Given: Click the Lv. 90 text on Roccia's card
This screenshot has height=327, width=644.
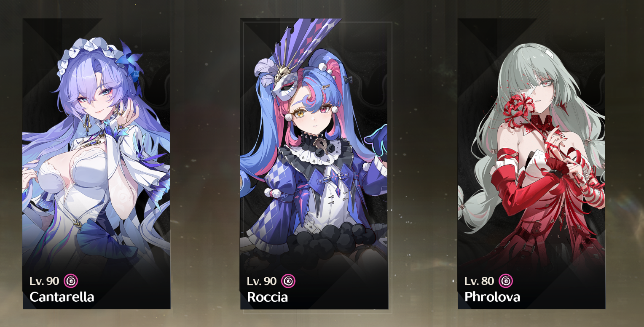Looking at the screenshot, I should pyautogui.click(x=262, y=281).
